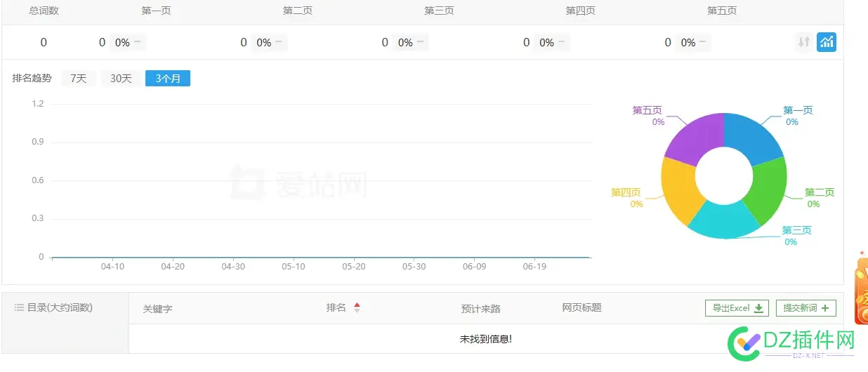The width and height of the screenshot is (868, 372).
Task: Click 目录(大约词数) sidebar heading
Action: pyautogui.click(x=60, y=307)
